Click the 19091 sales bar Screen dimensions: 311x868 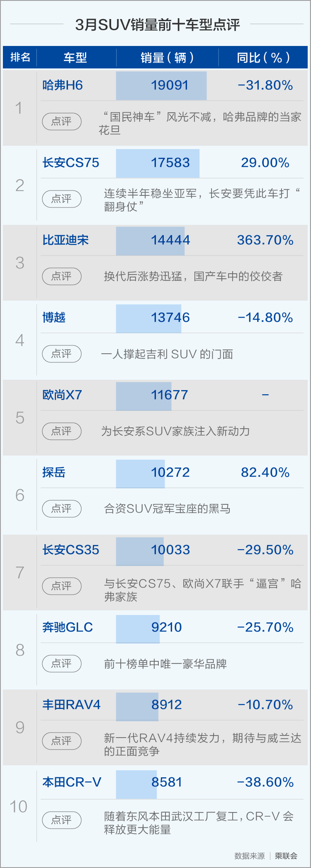click(x=161, y=85)
